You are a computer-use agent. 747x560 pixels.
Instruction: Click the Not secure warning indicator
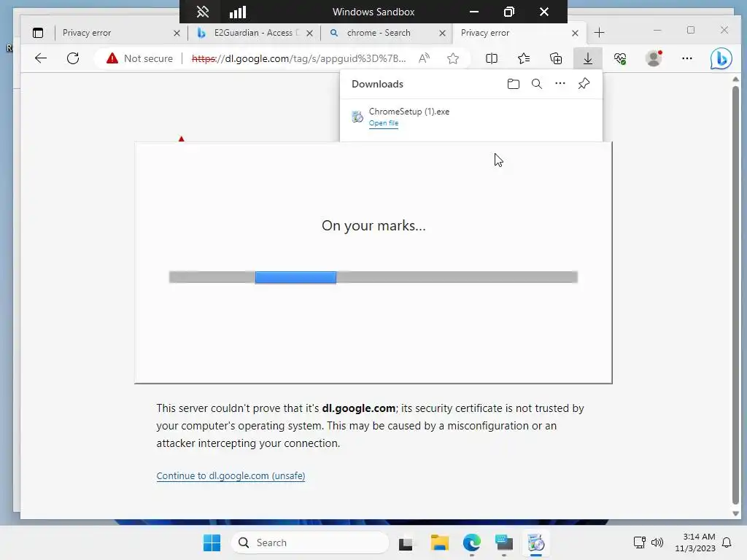[x=140, y=58]
